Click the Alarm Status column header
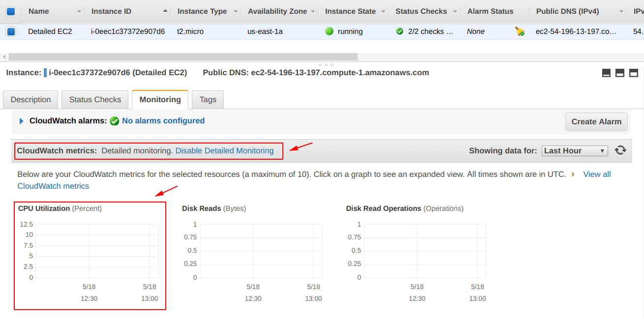The image size is (644, 318). tap(490, 11)
